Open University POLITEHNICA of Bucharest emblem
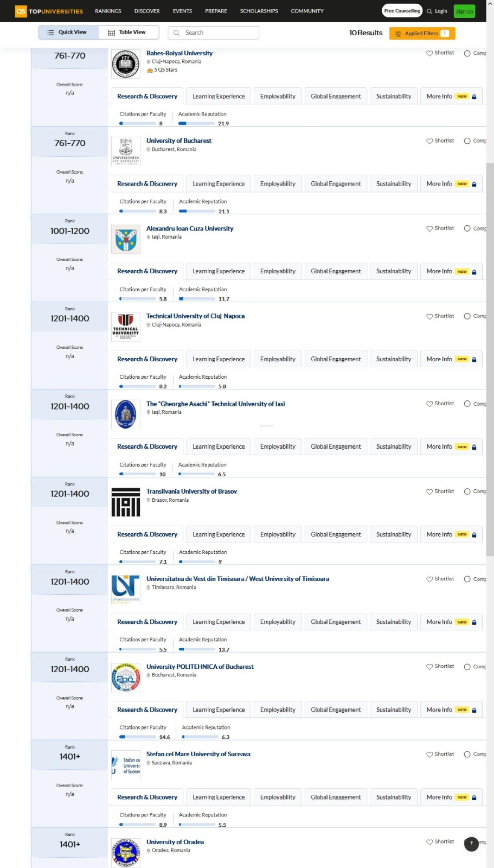Image resolution: width=494 pixels, height=868 pixels. tap(126, 677)
